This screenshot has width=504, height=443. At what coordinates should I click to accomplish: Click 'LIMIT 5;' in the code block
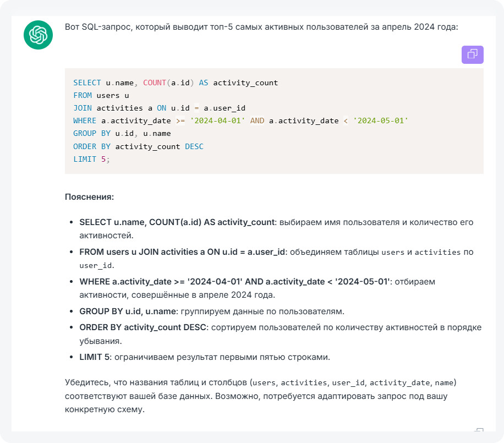(x=91, y=158)
